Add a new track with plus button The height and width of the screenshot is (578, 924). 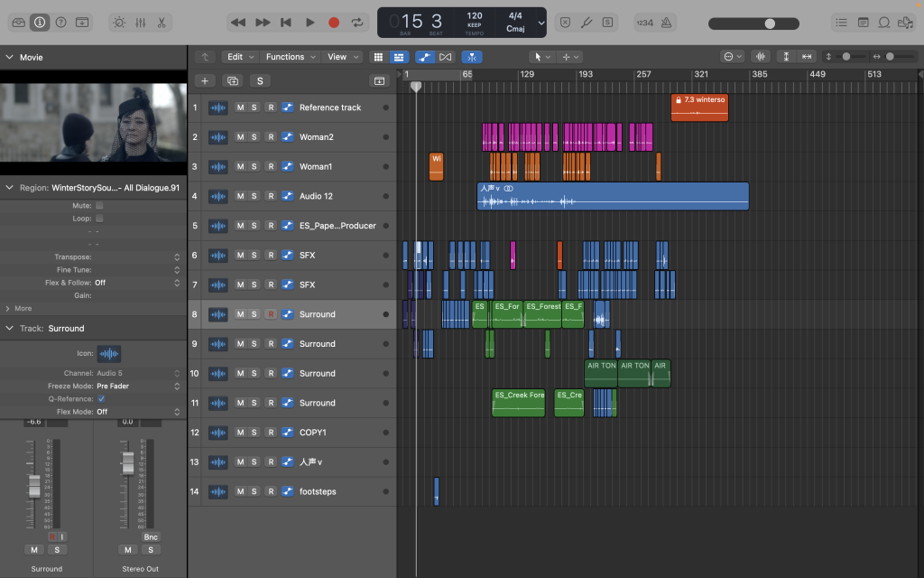point(205,80)
